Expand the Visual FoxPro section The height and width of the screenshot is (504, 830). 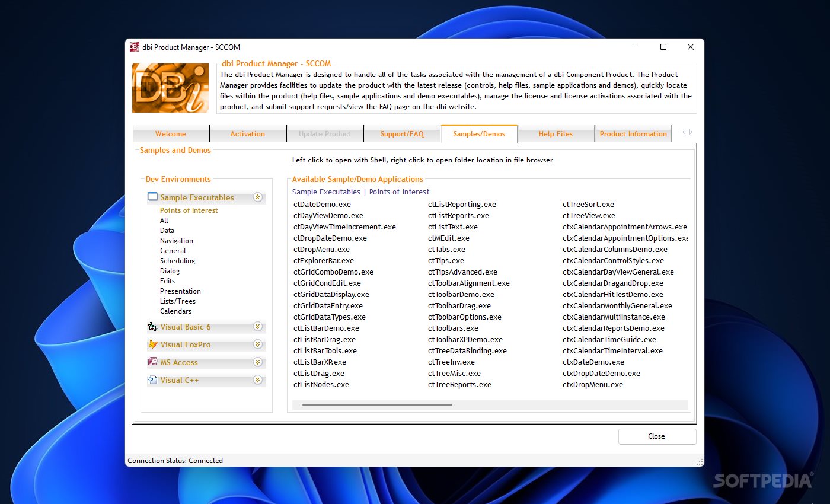(x=257, y=344)
